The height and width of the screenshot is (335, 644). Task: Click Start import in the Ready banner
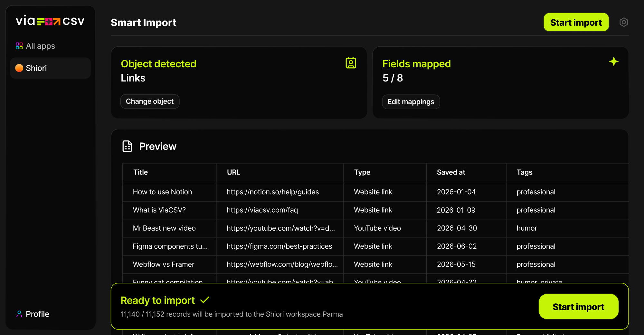578,307
